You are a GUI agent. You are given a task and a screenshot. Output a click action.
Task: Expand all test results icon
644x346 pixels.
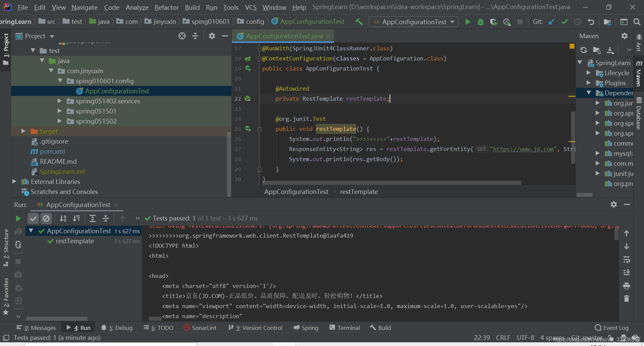(93, 218)
